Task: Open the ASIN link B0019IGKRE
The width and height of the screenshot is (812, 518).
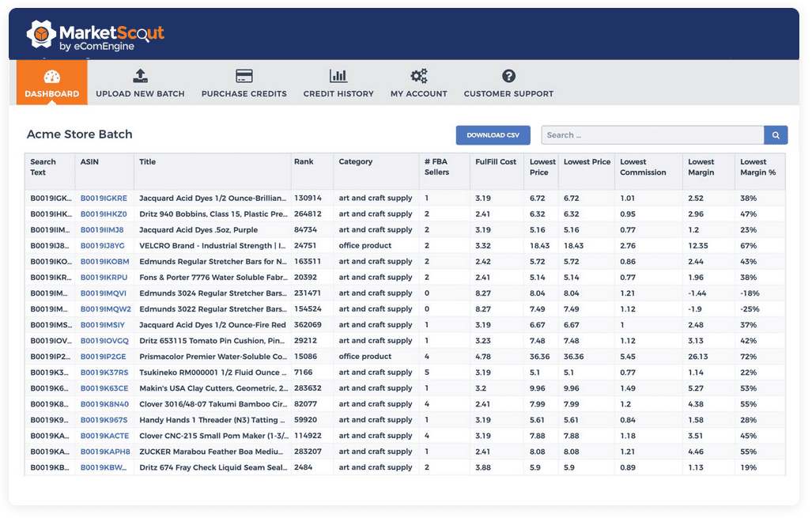Action: 105,198
